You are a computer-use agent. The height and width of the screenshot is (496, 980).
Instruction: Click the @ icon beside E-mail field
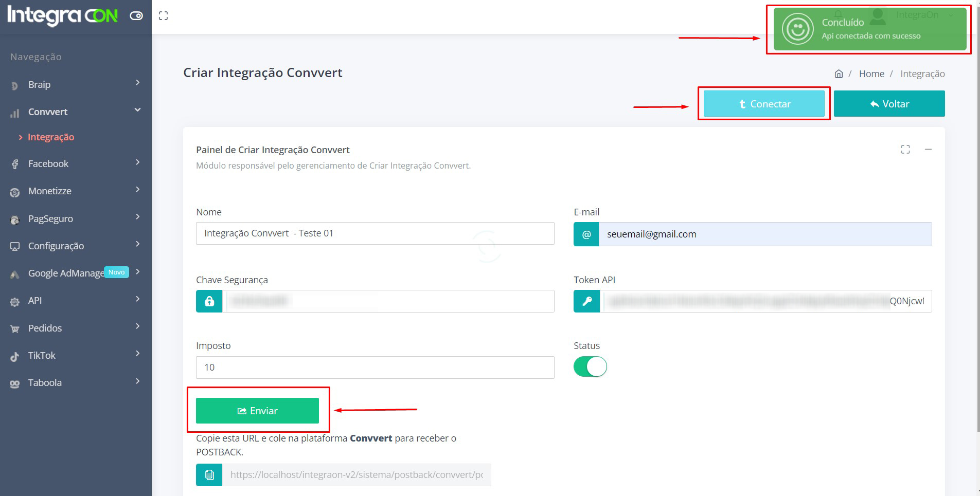click(x=586, y=234)
